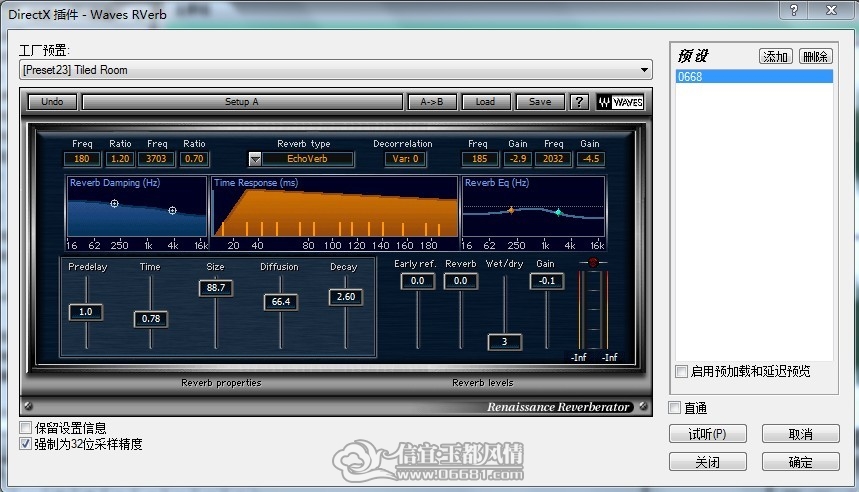Click the plugin help question mark button
The width and height of the screenshot is (859, 492).
(579, 102)
